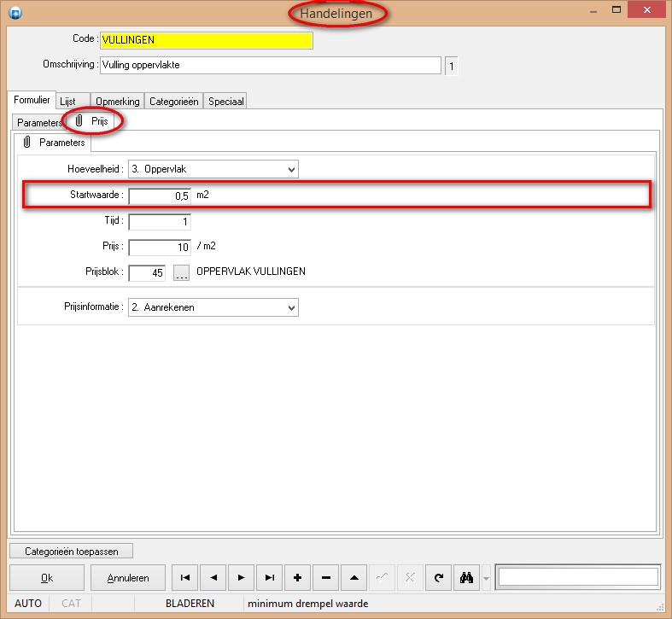The image size is (672, 619).
Task: Select the inner Parameters tab with paperclip
Action: pyautogui.click(x=53, y=143)
